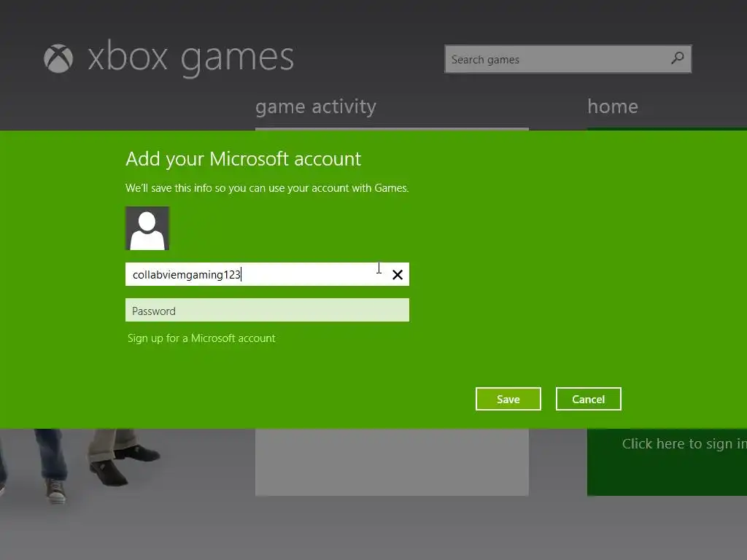Click 'Add your Microsoft account' heading
The width and height of the screenshot is (747, 560).
tap(244, 159)
